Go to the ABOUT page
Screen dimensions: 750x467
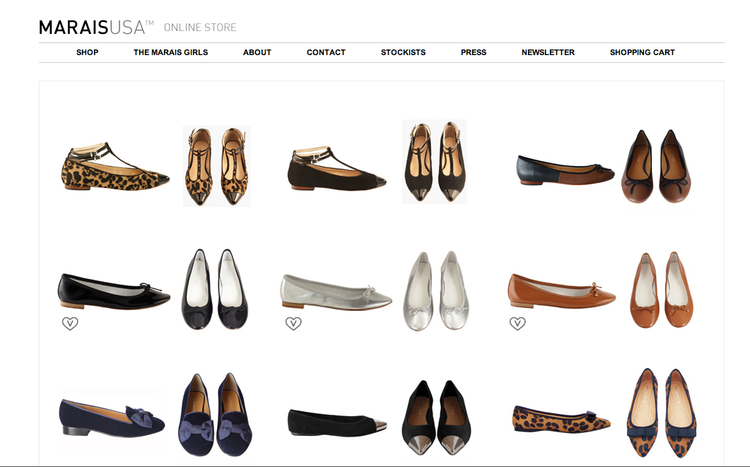tap(257, 52)
